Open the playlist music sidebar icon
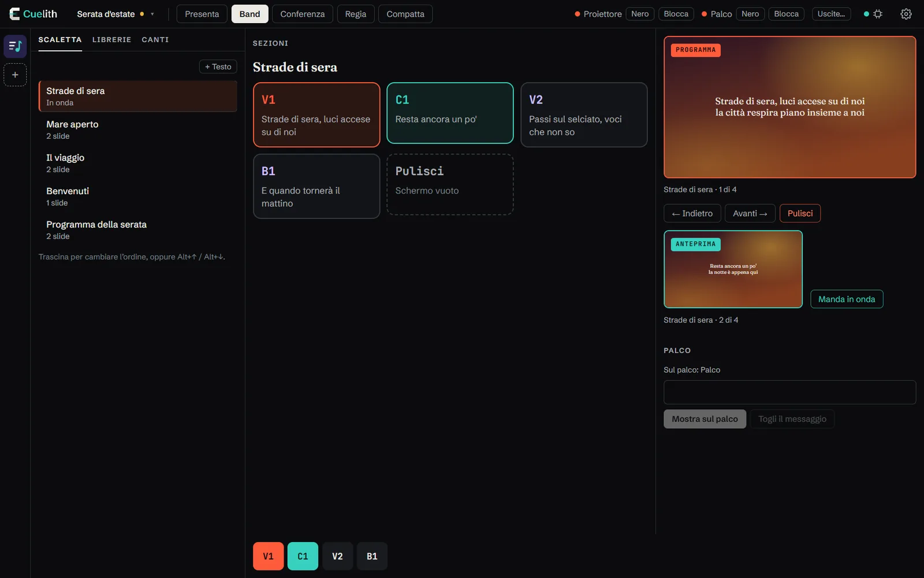The image size is (924, 578). coord(15,46)
